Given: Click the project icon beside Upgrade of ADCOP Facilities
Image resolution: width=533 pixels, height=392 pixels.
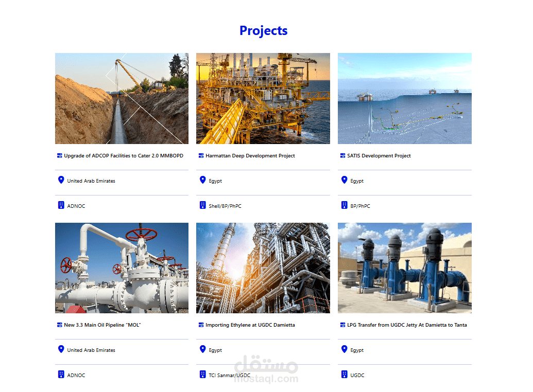Looking at the screenshot, I should click(60, 155).
